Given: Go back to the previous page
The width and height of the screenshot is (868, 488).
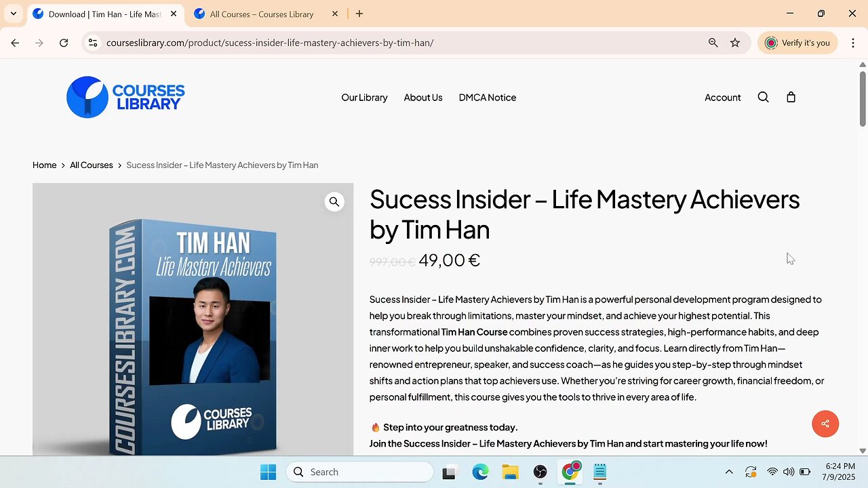Looking at the screenshot, I should click(15, 43).
